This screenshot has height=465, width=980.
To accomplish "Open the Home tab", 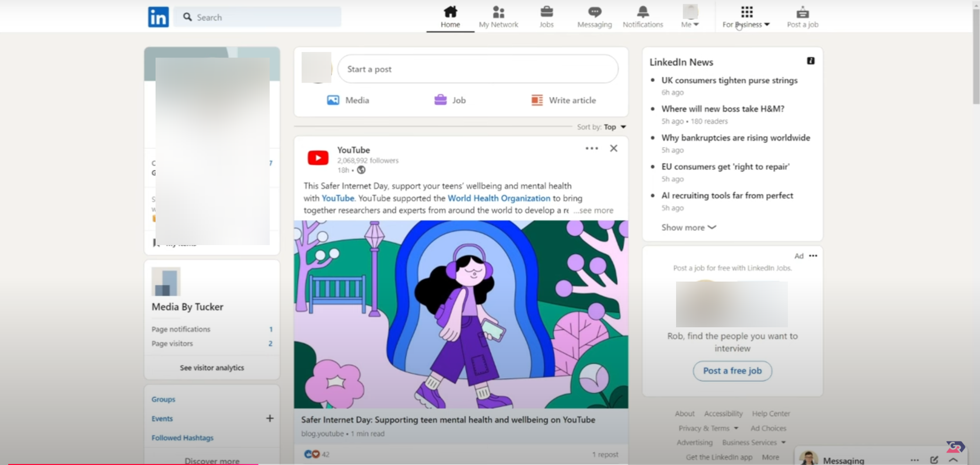I will (x=450, y=17).
